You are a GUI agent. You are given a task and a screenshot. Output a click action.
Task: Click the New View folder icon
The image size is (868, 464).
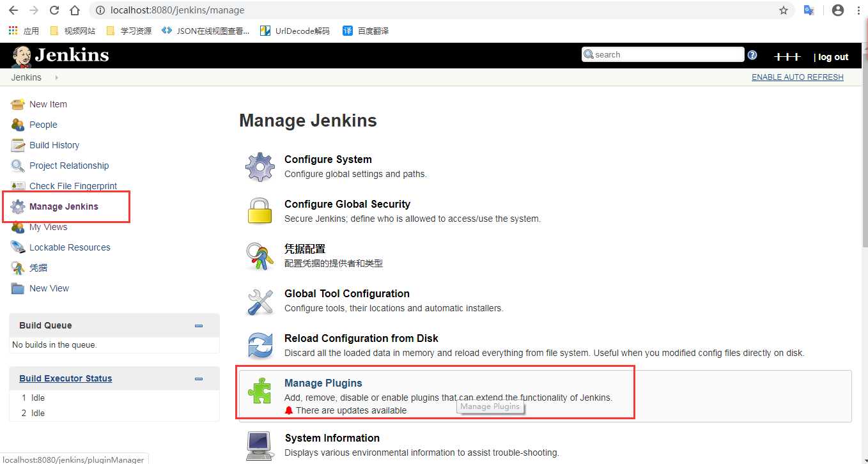tap(18, 288)
